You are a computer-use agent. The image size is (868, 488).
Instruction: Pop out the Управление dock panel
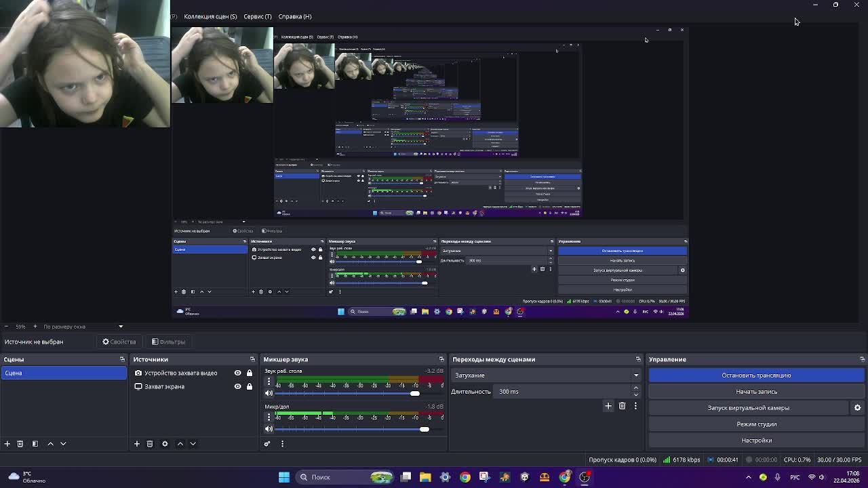[x=862, y=359]
